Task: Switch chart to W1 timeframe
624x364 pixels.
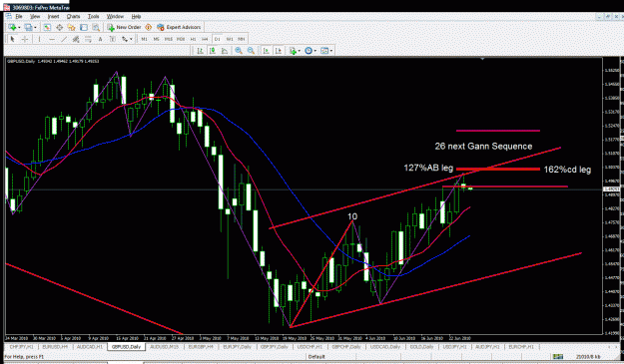Action: 230,39
